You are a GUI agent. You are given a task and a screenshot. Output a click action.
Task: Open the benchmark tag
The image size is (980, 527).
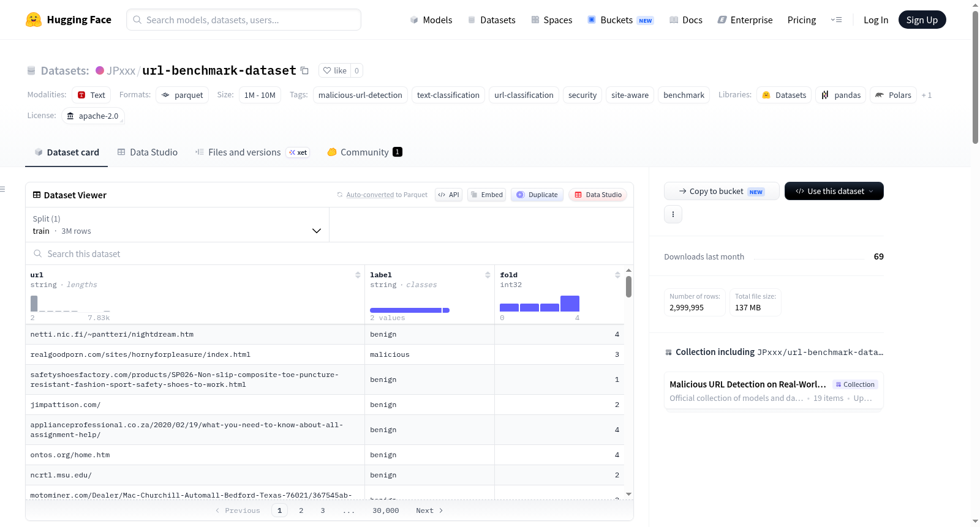pyautogui.click(x=684, y=95)
